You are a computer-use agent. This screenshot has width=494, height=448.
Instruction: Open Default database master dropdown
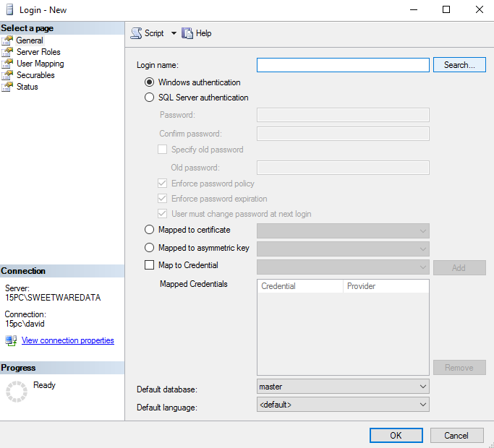pyautogui.click(x=343, y=387)
